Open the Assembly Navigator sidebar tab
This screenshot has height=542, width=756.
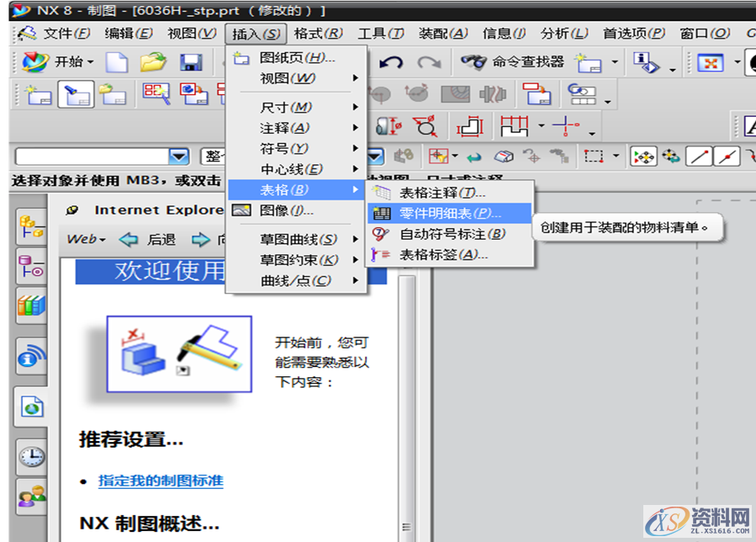tap(31, 226)
